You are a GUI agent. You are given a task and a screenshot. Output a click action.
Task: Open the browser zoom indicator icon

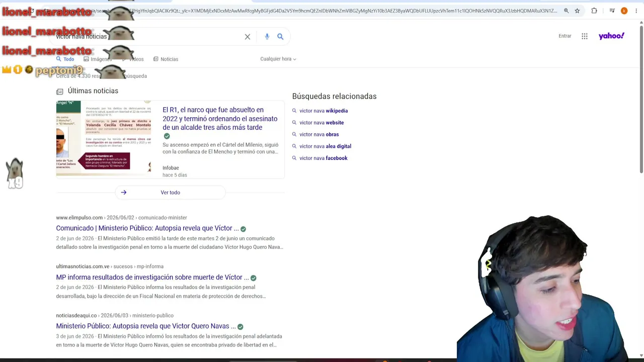(566, 11)
